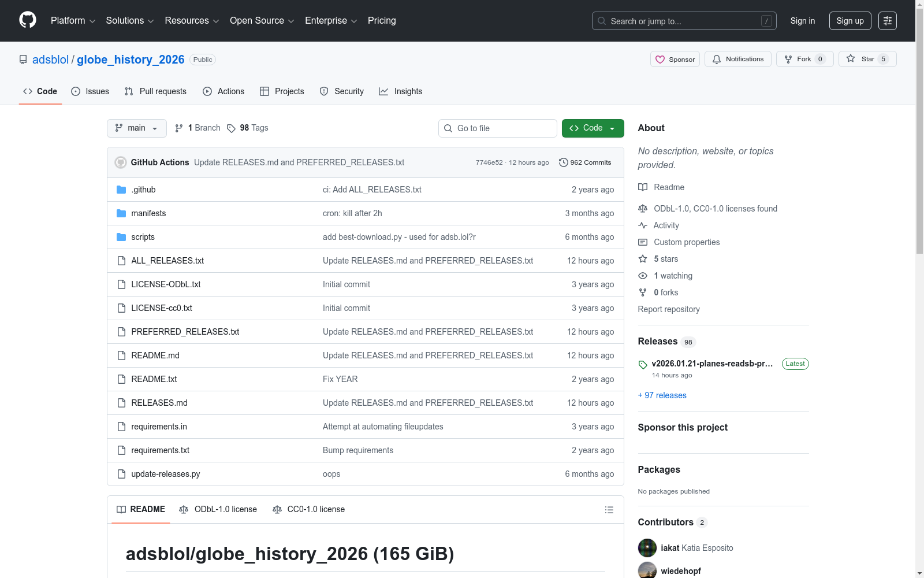
Task: Open the LICENSE-ODbL.txt file
Action: click(166, 284)
